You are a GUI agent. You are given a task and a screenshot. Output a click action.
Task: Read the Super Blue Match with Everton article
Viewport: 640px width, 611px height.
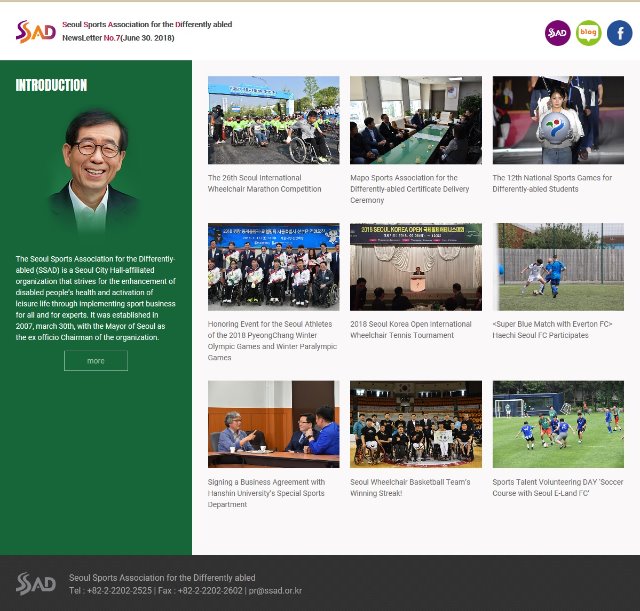point(552,329)
